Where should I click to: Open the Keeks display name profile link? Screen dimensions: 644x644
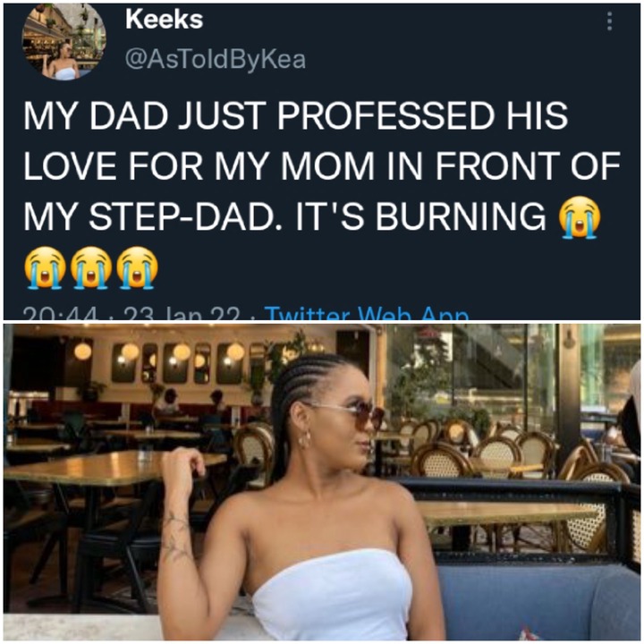pyautogui.click(x=165, y=19)
